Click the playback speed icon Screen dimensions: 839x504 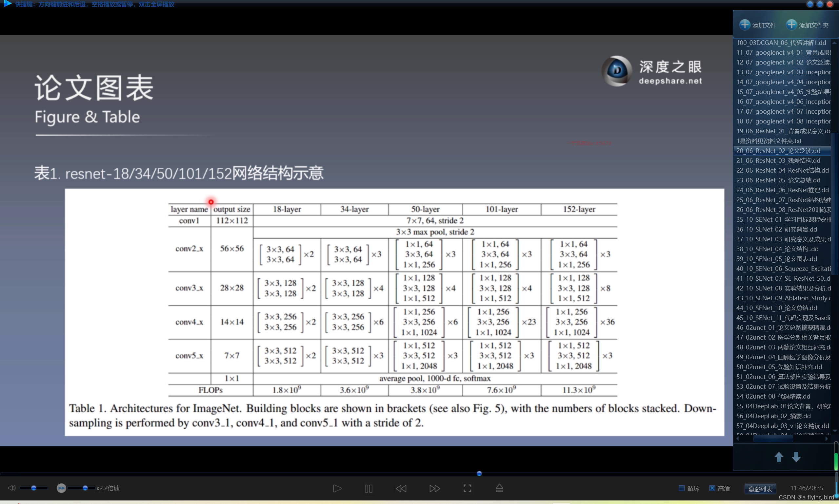[61, 488]
